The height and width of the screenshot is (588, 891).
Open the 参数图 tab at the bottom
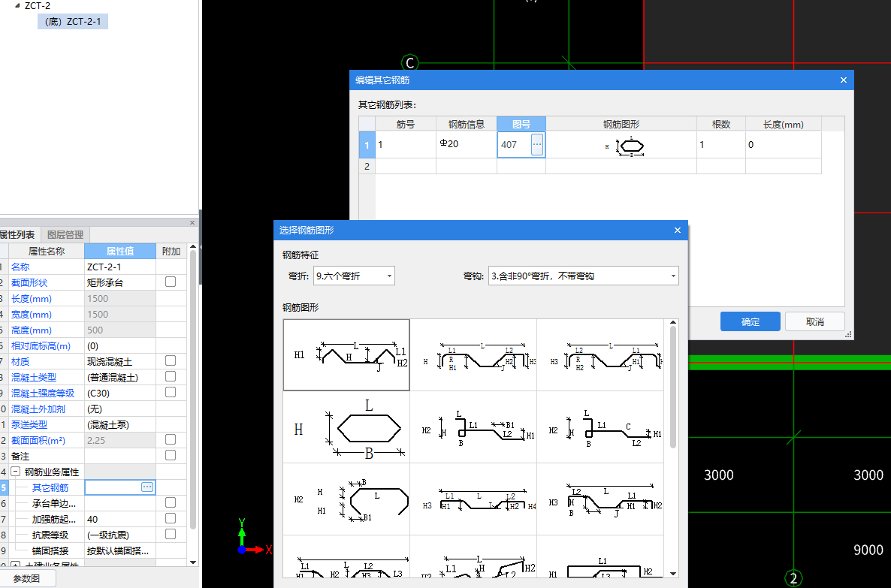click(x=27, y=578)
